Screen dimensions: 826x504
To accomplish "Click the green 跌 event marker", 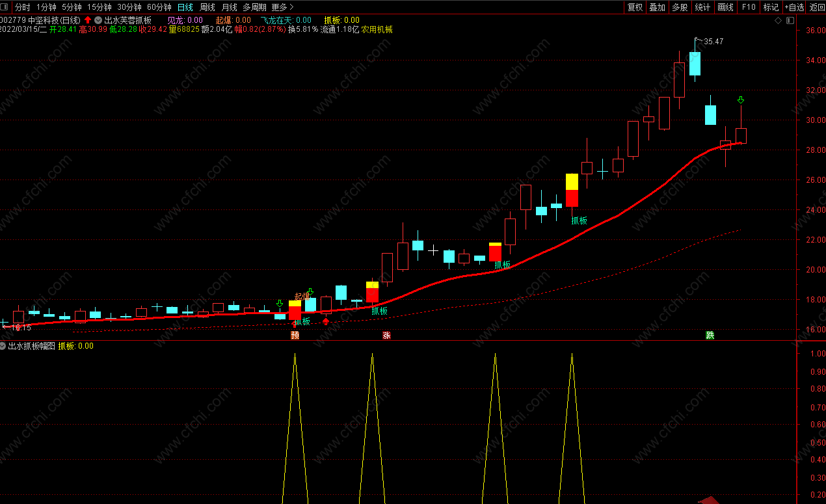I will point(710,336).
